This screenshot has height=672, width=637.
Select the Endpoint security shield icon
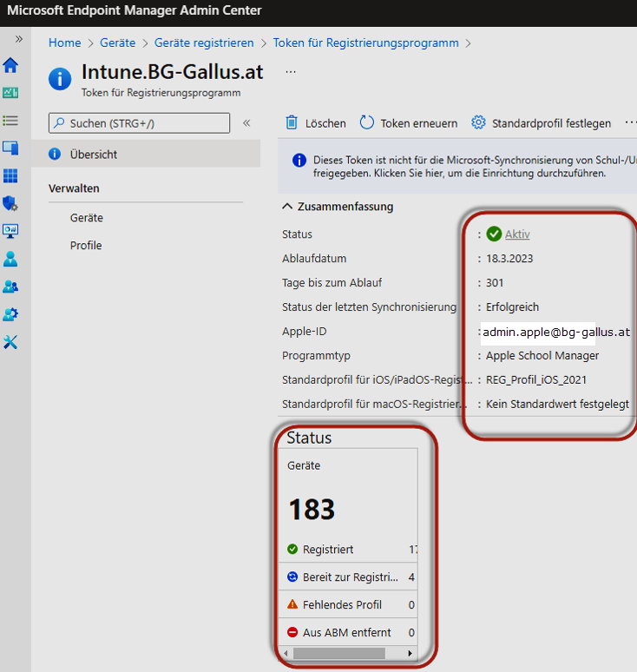tap(10, 204)
